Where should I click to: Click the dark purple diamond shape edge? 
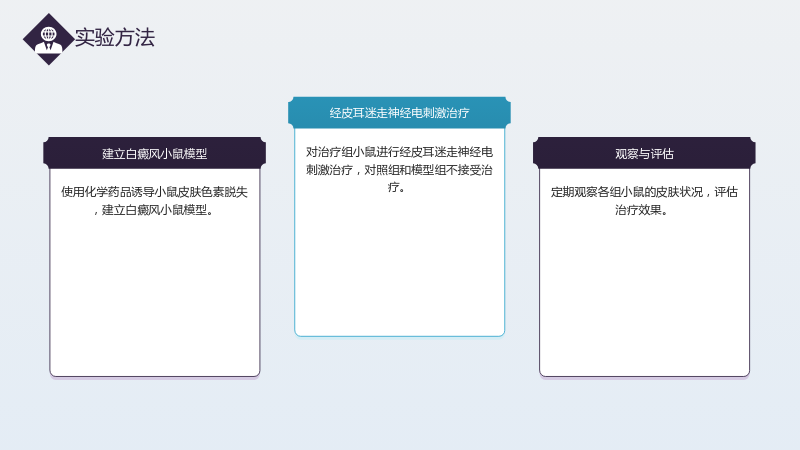30,39
